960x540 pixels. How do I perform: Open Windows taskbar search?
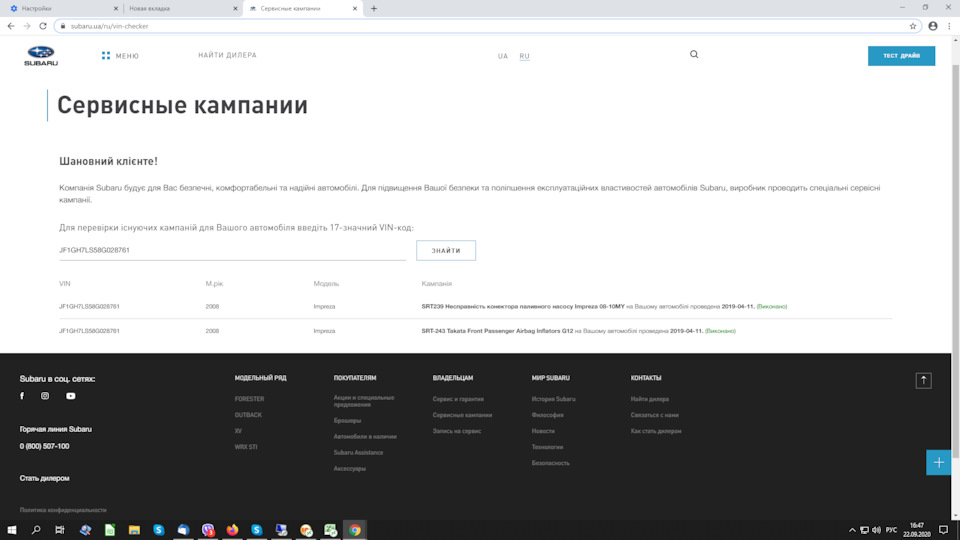[x=36, y=530]
